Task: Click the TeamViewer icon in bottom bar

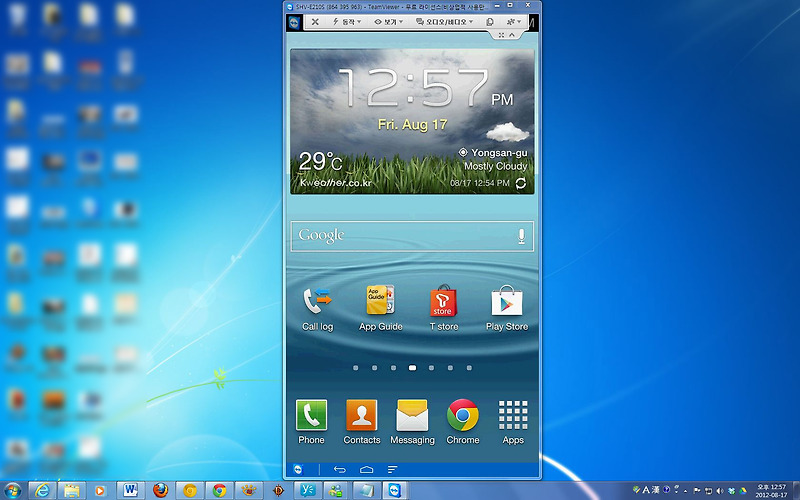Action: click(298, 469)
